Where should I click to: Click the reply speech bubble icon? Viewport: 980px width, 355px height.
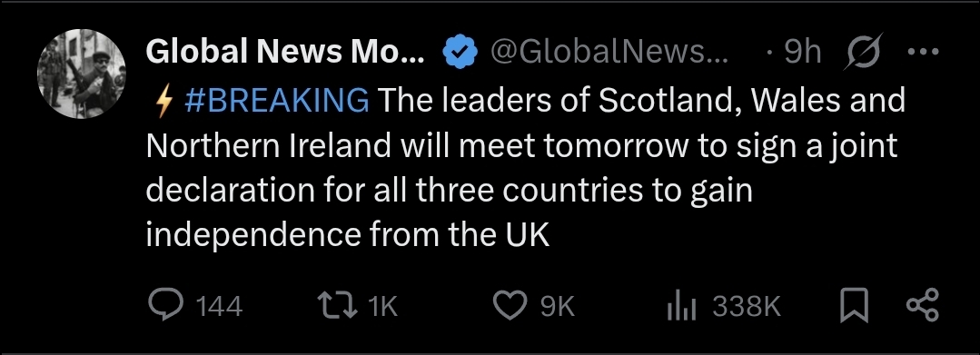tap(165, 306)
